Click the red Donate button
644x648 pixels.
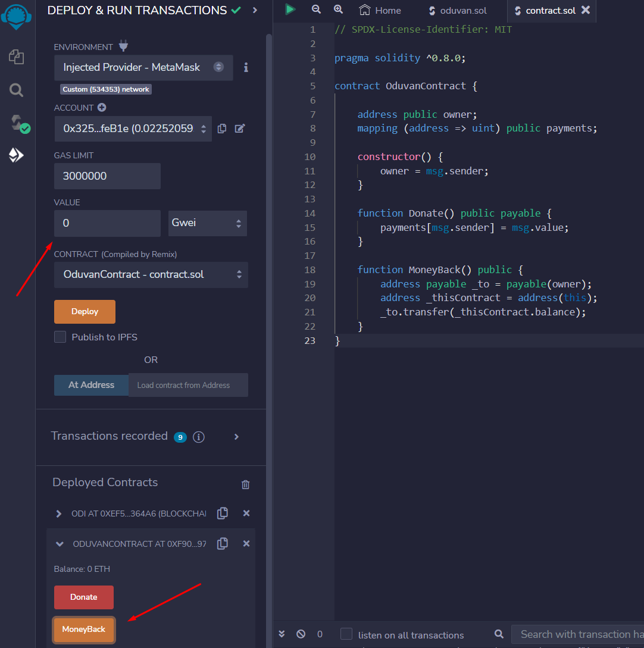coord(84,597)
